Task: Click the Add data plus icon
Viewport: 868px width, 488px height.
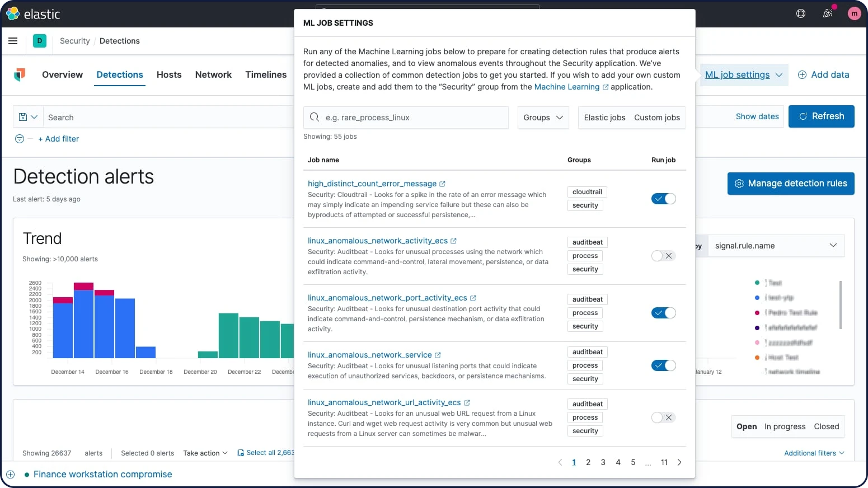Action: click(802, 75)
